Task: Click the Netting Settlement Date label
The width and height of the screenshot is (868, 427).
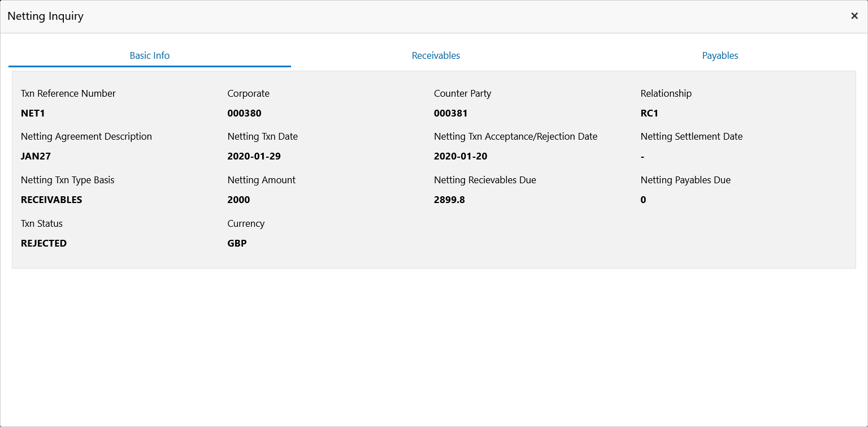Action: (691, 136)
